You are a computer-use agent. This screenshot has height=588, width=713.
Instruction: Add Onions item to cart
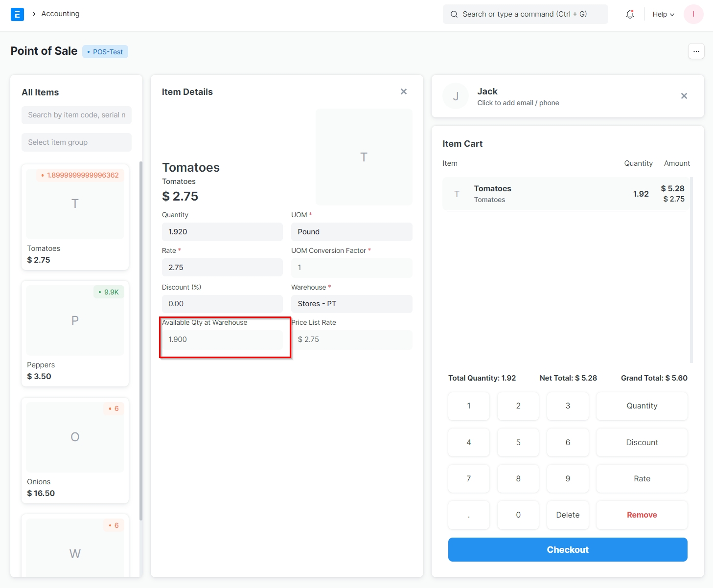pyautogui.click(x=75, y=450)
